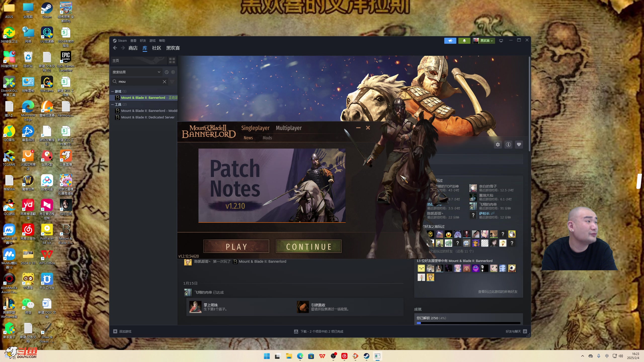Click the Steam library page scrollbar
This screenshot has width=644, height=362.
[x=529, y=104]
